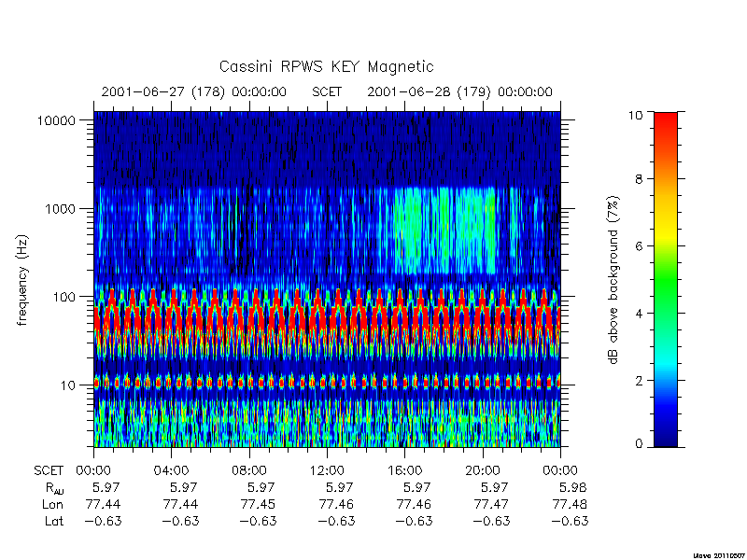Click the "frequency (Hz)" axis title
747x560 pixels.
tap(21, 280)
